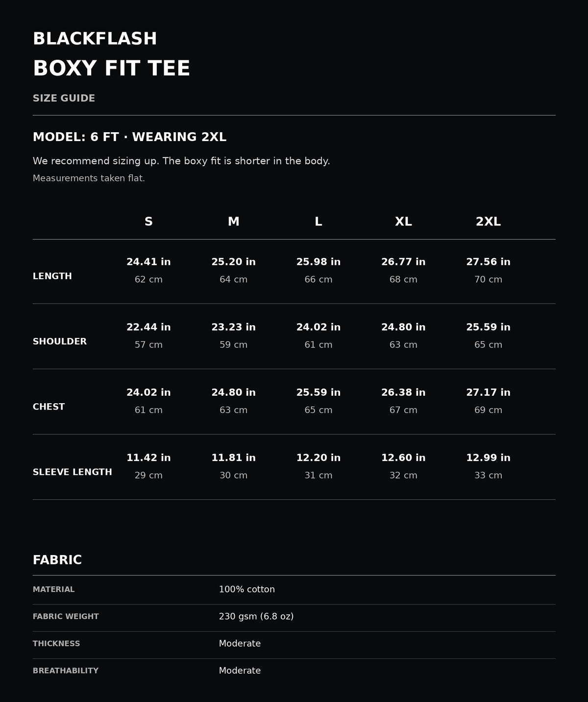
Task: Click the BREATHABILITY row label
Action: click(66, 671)
